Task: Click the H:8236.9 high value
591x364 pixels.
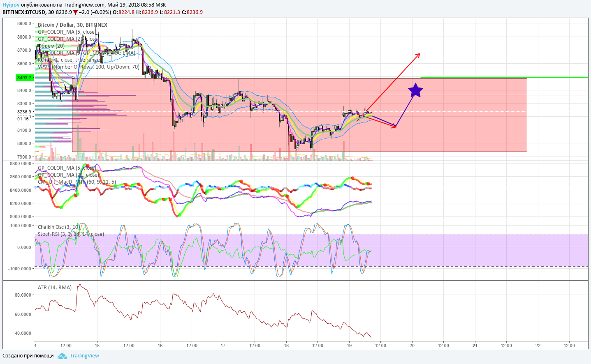Action: [147, 12]
